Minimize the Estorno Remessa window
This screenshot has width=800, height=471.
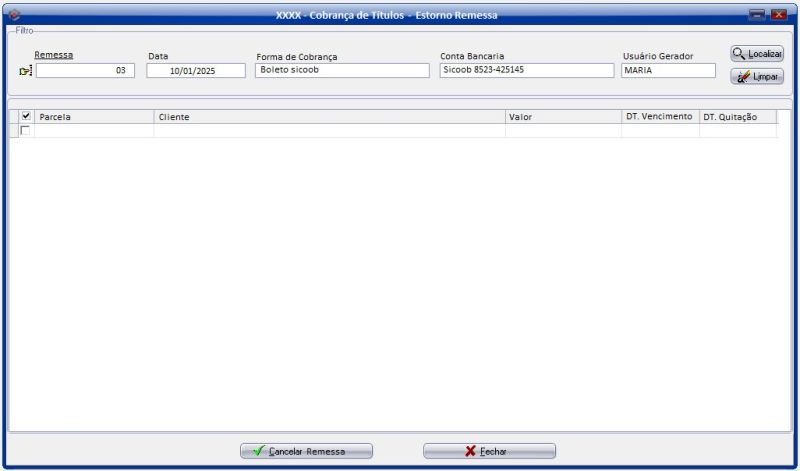(757, 15)
